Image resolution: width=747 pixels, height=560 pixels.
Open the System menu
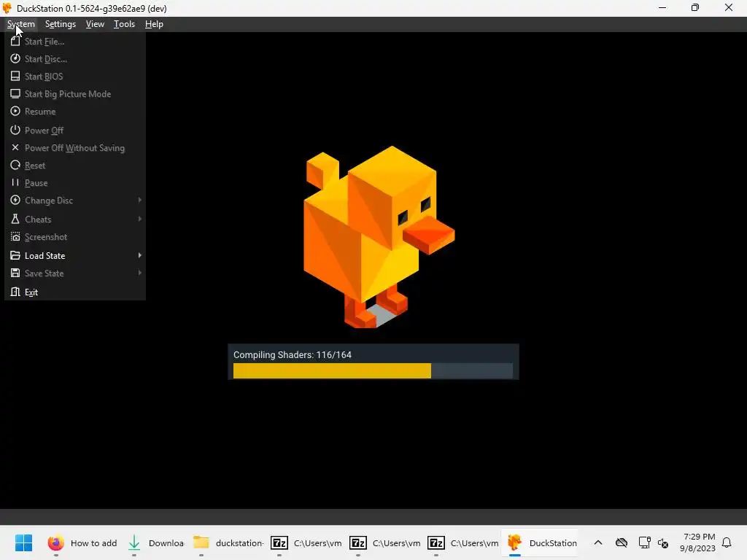21,24
